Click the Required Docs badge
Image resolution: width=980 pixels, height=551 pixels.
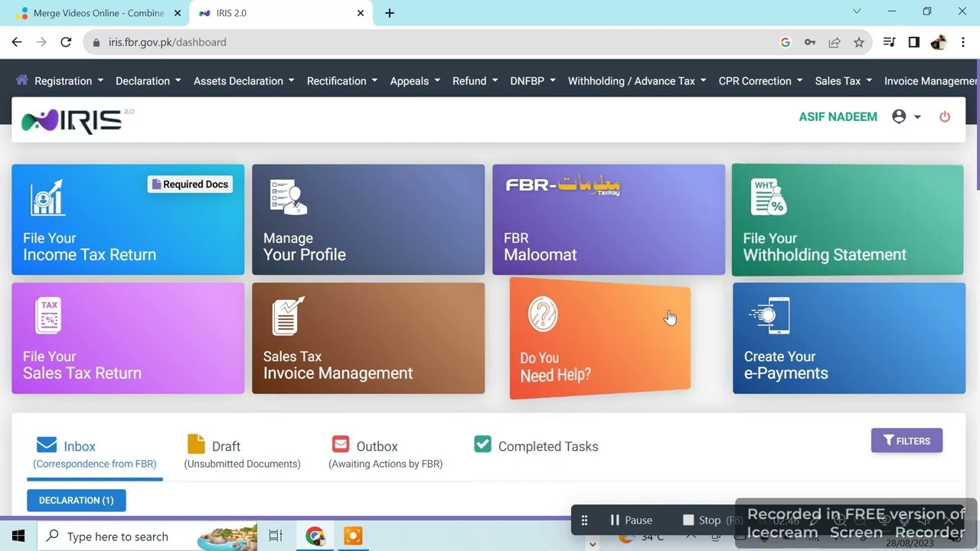pyautogui.click(x=190, y=184)
